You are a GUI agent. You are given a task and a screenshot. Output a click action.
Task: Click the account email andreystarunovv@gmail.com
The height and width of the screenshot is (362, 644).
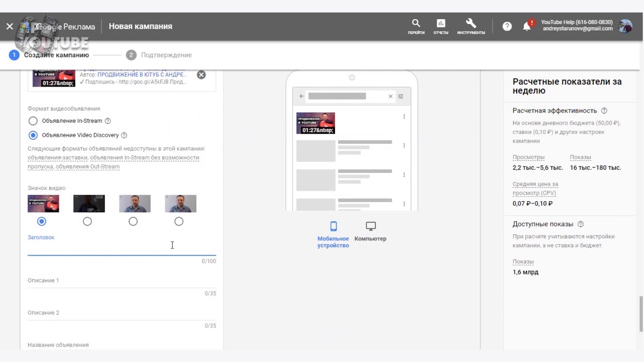[x=578, y=29]
